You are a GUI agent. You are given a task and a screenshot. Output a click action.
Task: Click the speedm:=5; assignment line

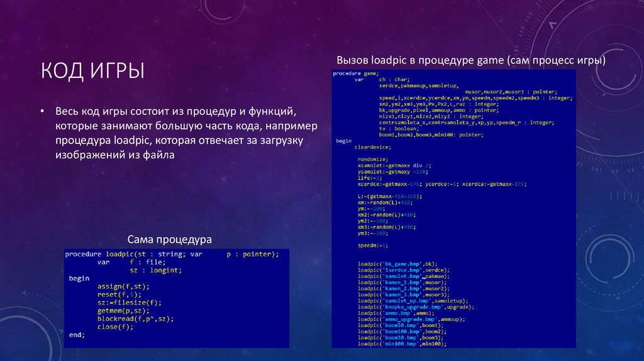coord(373,245)
